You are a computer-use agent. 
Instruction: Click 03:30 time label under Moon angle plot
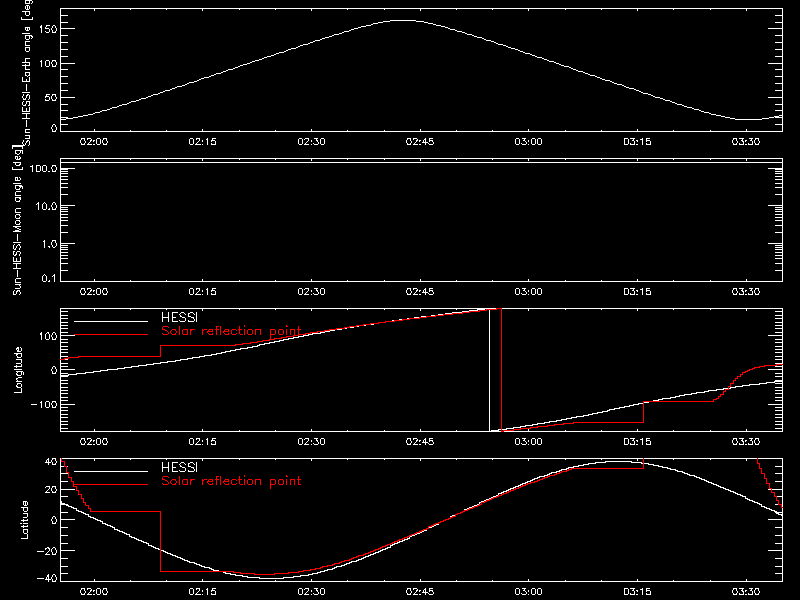(x=746, y=292)
